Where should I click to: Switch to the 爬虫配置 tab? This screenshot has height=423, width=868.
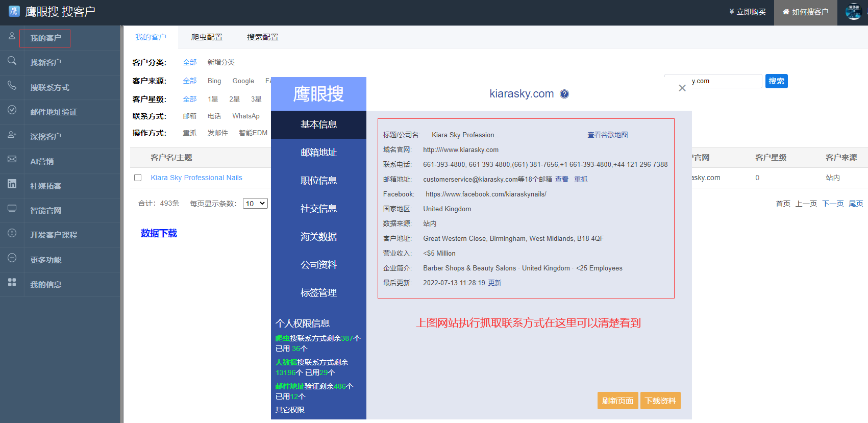click(x=207, y=37)
